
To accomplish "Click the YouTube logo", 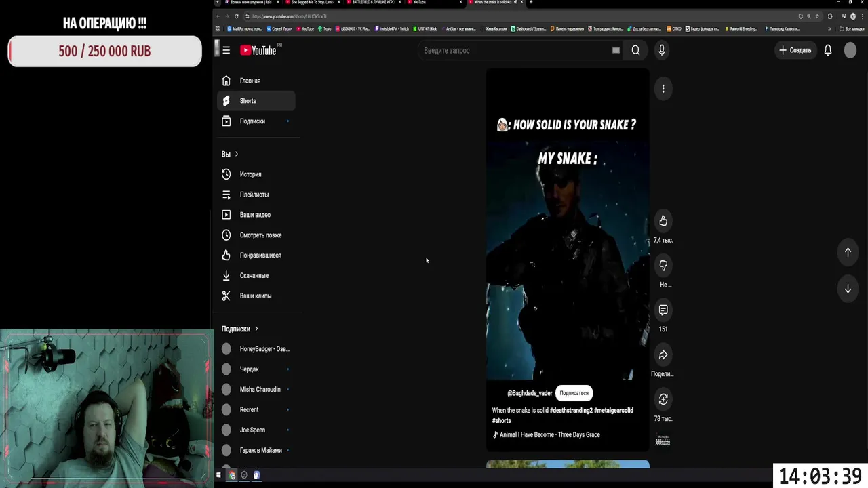I will [259, 50].
